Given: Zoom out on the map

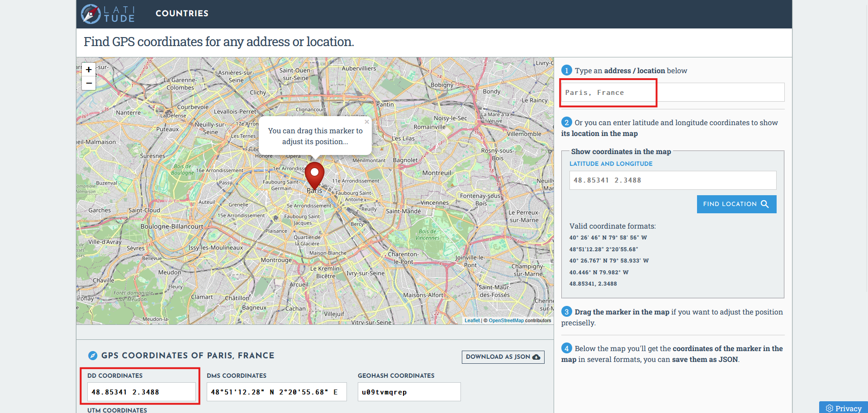Looking at the screenshot, I should [89, 83].
